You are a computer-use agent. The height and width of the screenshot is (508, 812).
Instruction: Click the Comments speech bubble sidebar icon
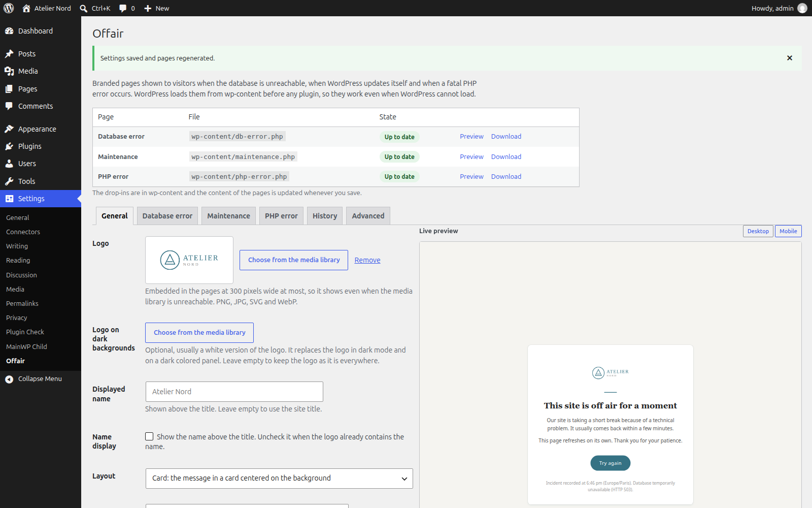pyautogui.click(x=9, y=106)
